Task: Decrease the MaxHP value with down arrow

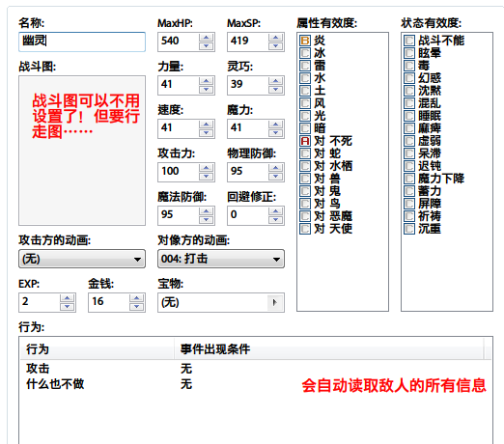Action: (206, 46)
